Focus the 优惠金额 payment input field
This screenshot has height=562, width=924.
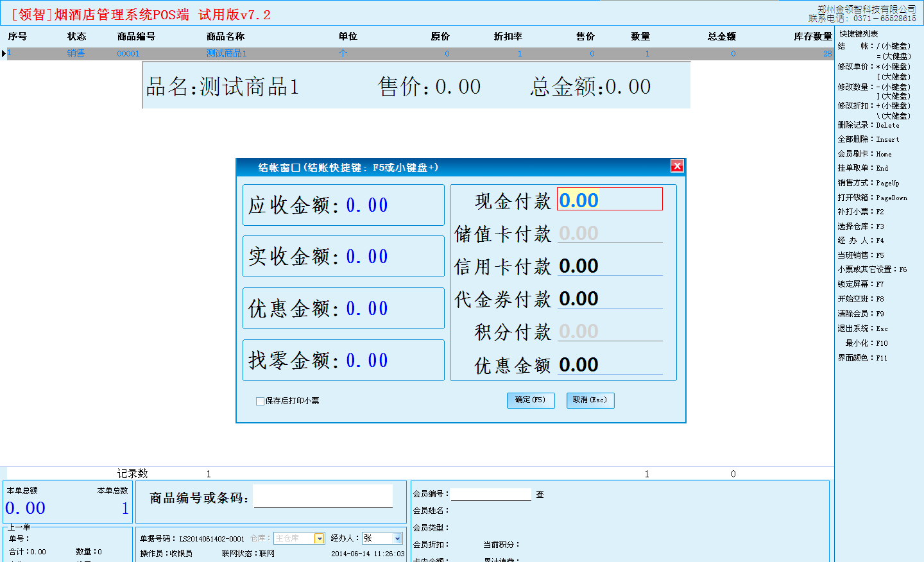tap(609, 364)
